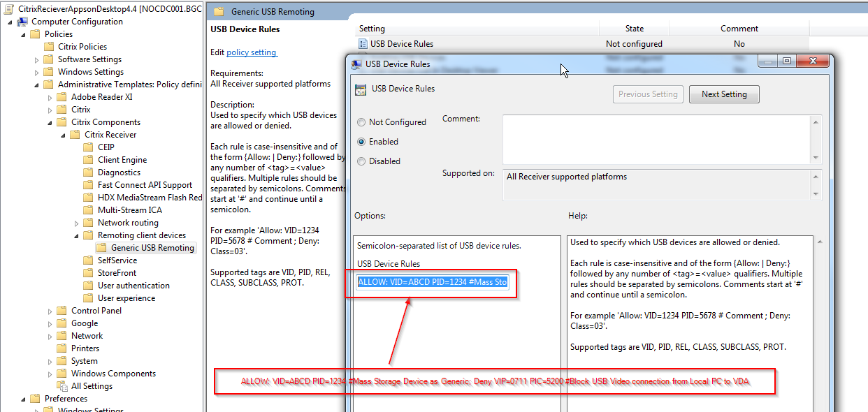Sort by the Comment column header
868x412 pixels.
(x=739, y=29)
